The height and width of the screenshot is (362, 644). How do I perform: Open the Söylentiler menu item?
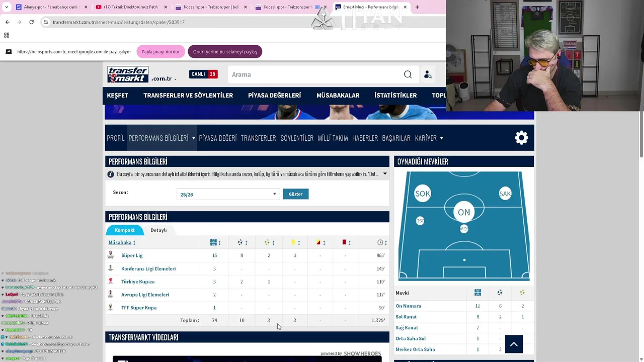(297, 138)
